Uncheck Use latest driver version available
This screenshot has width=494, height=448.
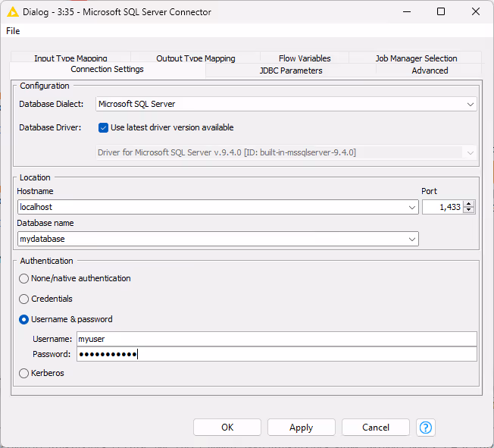point(104,127)
